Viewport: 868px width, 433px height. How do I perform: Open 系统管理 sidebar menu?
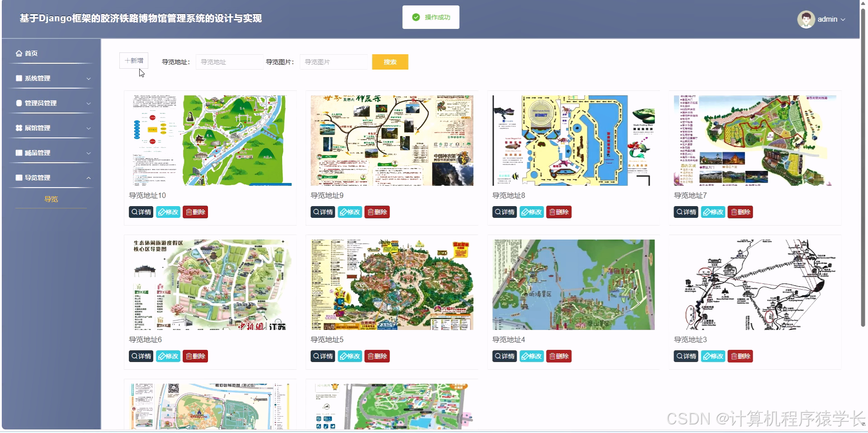(x=51, y=78)
